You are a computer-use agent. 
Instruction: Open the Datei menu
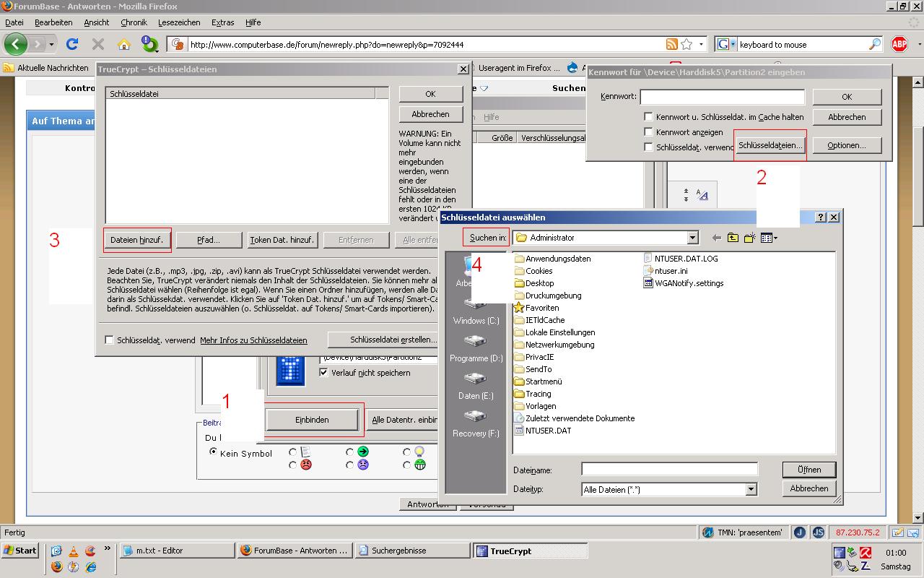pos(14,22)
